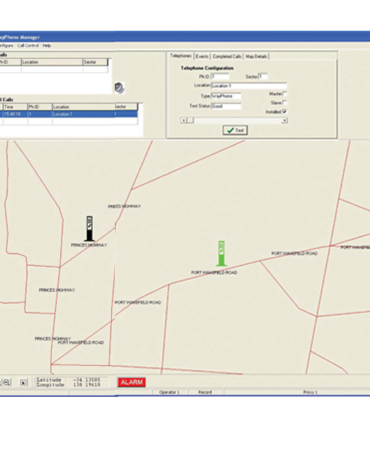Select the pointer tool icon in map toolbar
This screenshot has height=450, width=370.
(23, 382)
